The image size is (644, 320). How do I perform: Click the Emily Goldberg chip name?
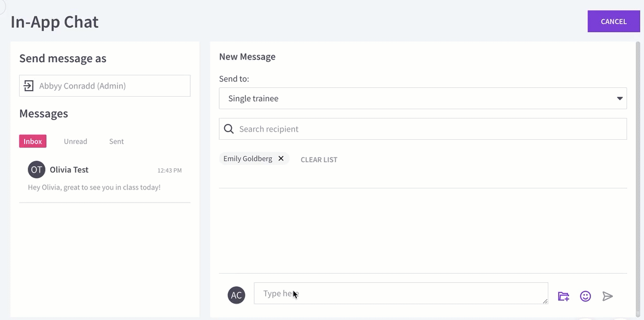(248, 158)
